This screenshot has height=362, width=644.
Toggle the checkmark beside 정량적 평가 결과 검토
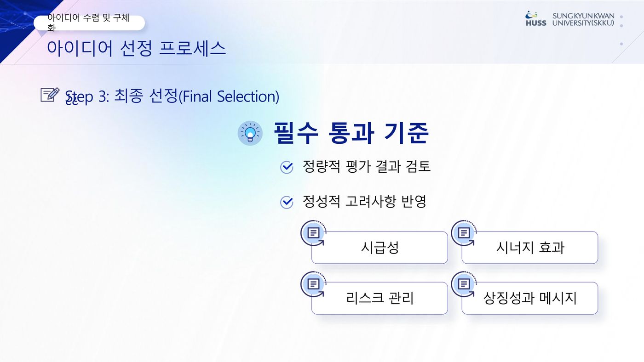tap(287, 168)
